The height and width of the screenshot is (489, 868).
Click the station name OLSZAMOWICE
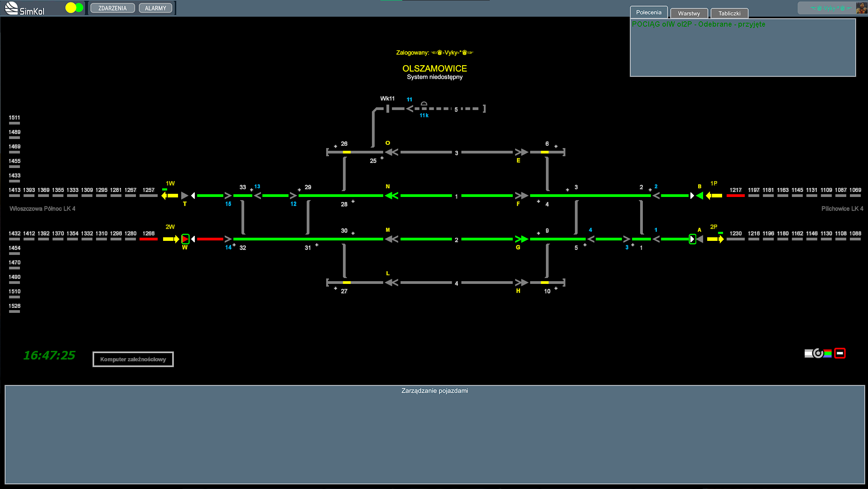coord(434,68)
